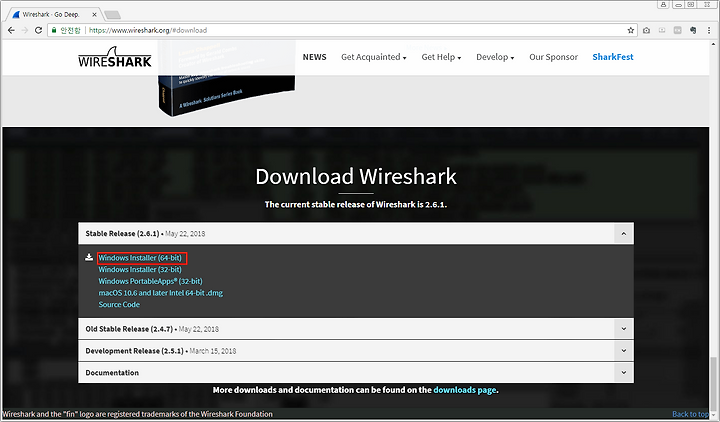The height and width of the screenshot is (422, 720).
Task: Click the Wireshark logo
Action: click(114, 57)
